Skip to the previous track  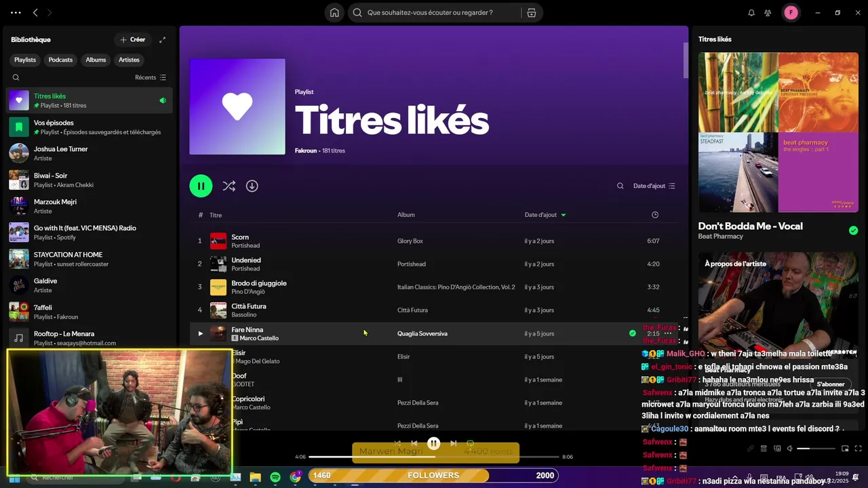414,443
